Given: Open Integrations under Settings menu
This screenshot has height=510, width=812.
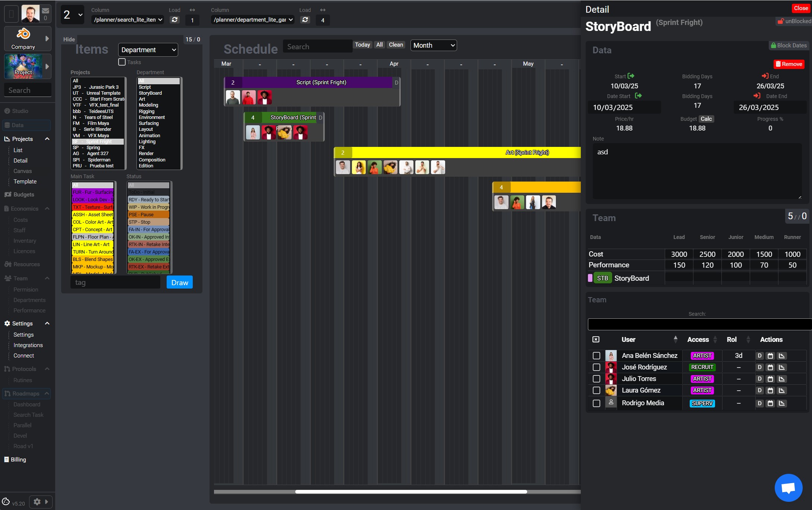Looking at the screenshot, I should tap(28, 345).
